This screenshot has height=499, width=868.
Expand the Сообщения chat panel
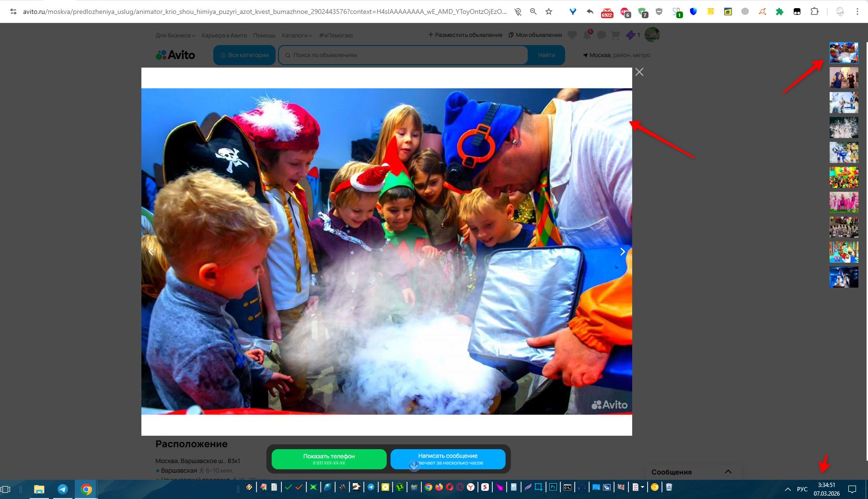pyautogui.click(x=728, y=472)
